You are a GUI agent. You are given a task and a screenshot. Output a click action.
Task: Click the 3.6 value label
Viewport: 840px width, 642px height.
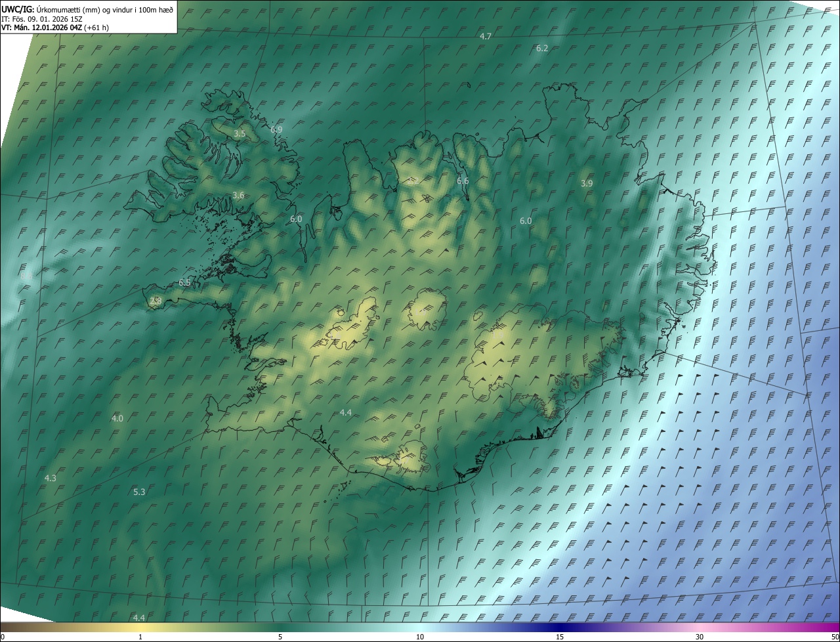238,196
